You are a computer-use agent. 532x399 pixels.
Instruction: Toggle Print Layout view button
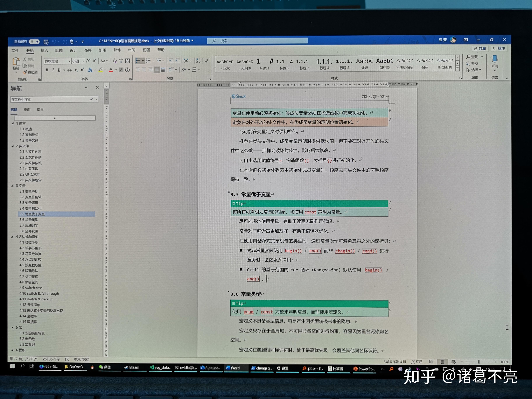(x=442, y=362)
